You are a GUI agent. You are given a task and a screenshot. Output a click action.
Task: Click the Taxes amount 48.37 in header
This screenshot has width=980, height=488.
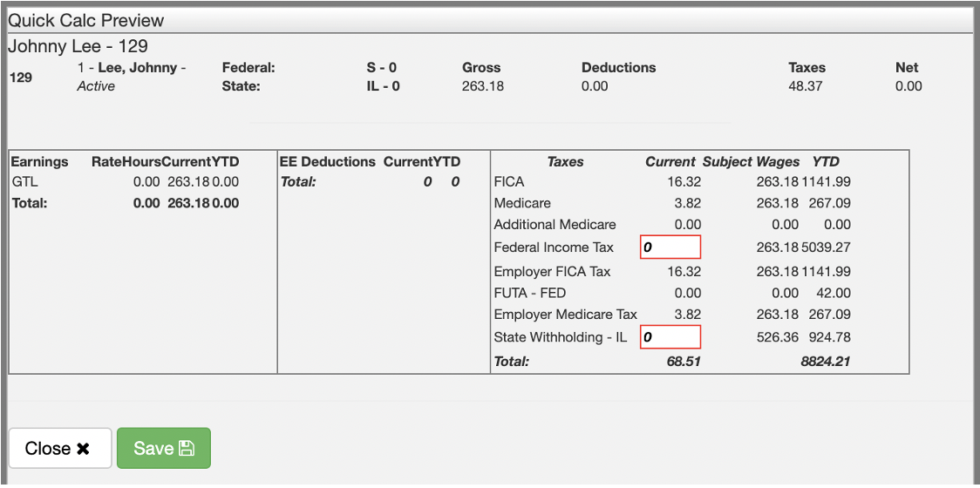click(806, 86)
